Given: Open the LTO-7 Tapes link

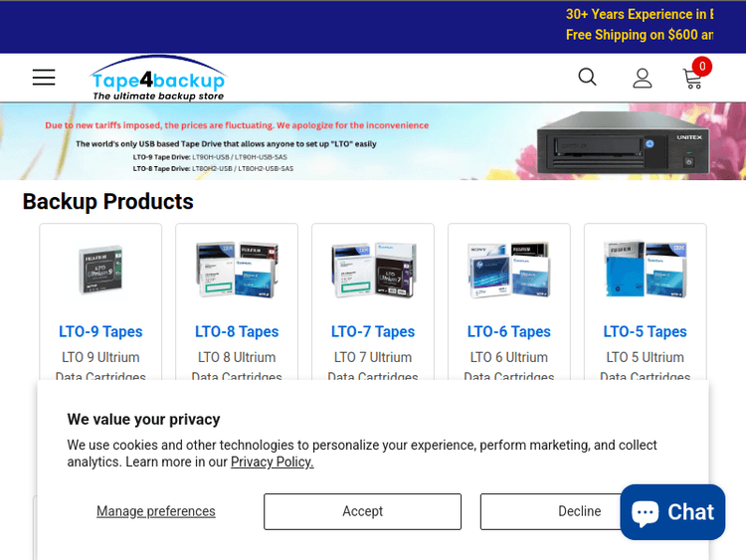Looking at the screenshot, I should 373,331.
